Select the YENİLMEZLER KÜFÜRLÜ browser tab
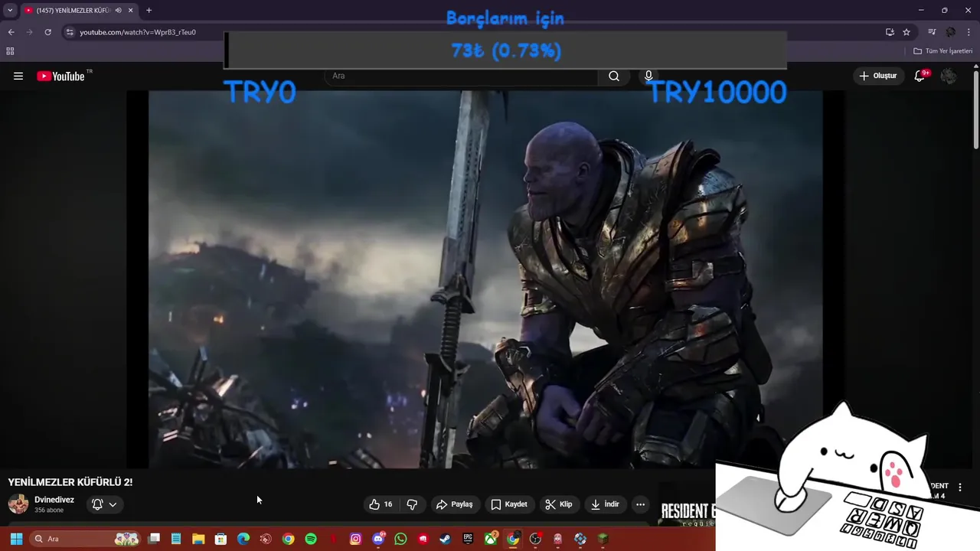Image resolution: width=980 pixels, height=551 pixels. pos(74,11)
